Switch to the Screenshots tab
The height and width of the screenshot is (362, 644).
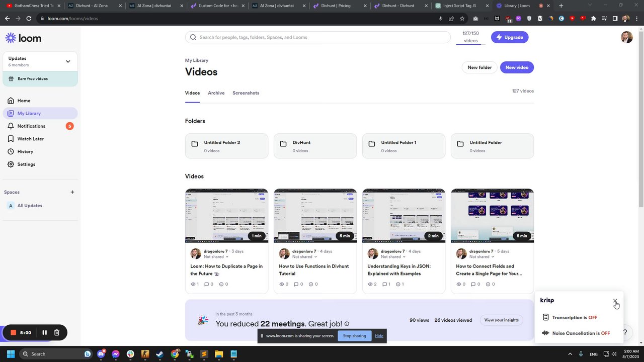246,93
